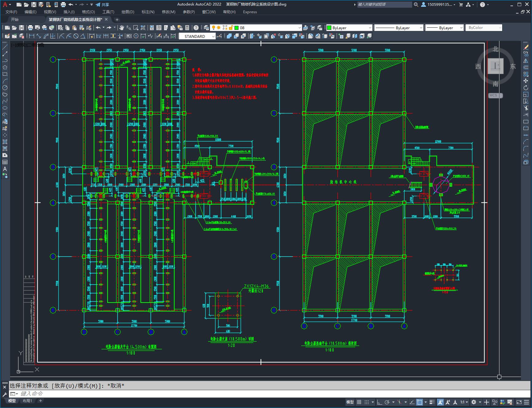Toggle the drawing grid display
The width and height of the screenshot is (532, 408).
(x=359, y=402)
